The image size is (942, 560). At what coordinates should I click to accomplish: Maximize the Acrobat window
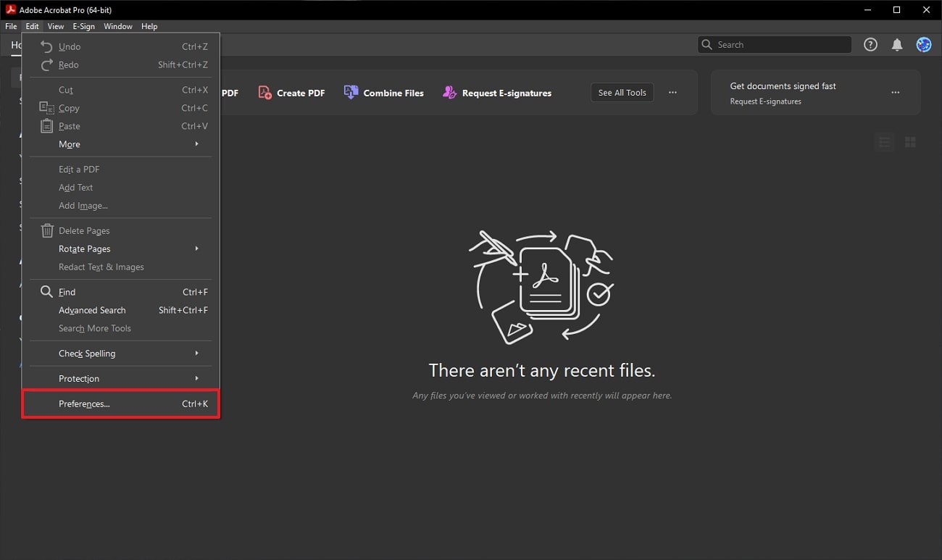pos(897,10)
